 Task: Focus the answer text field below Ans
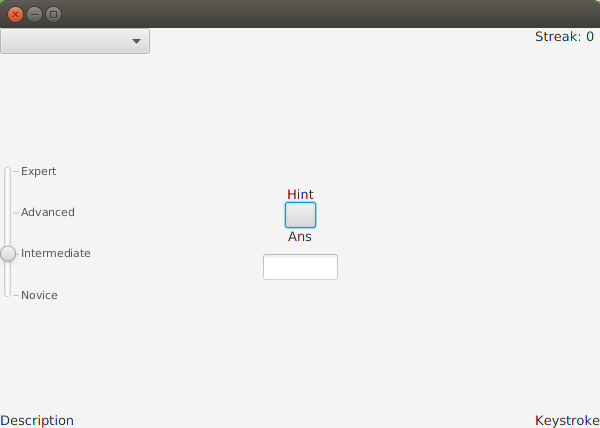point(300,267)
